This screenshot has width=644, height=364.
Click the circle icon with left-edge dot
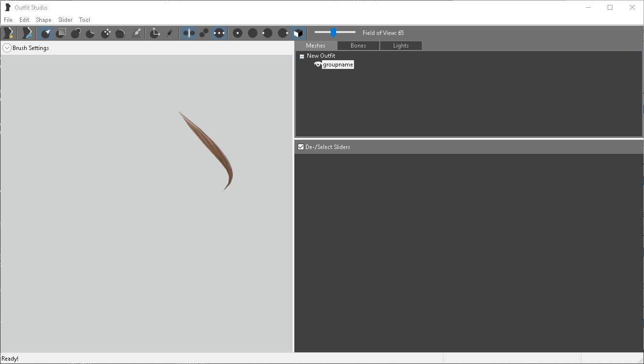(268, 33)
